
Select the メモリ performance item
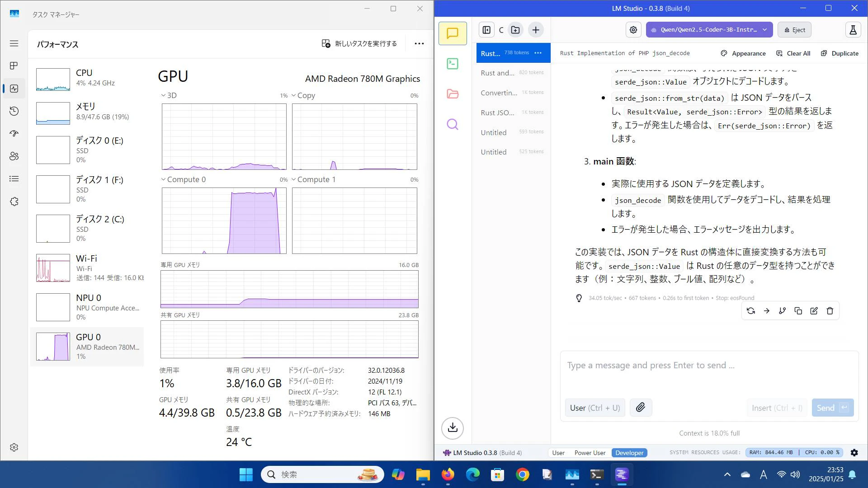coord(87,113)
